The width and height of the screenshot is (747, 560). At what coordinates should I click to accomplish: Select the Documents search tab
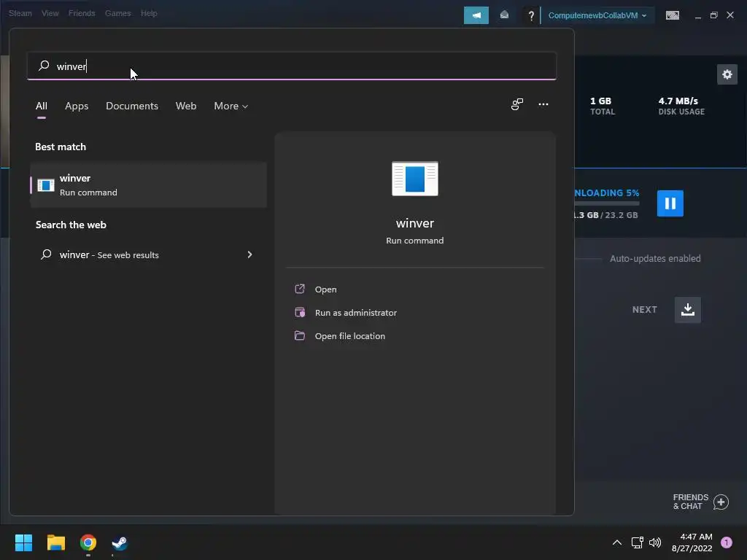click(x=132, y=106)
